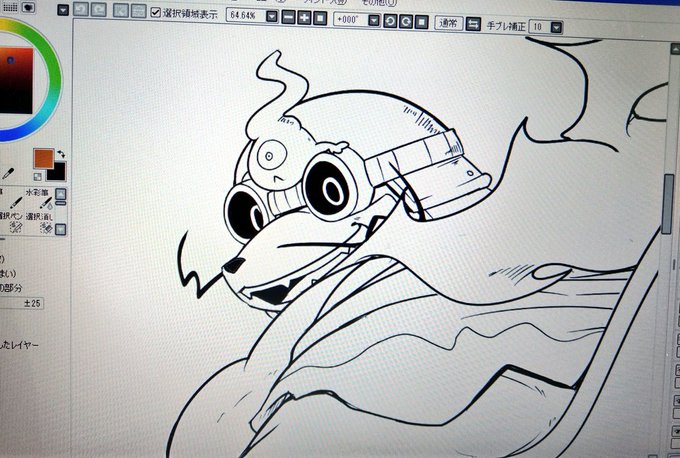Swap foreground and background colors
680x458 pixels.
click(x=61, y=154)
